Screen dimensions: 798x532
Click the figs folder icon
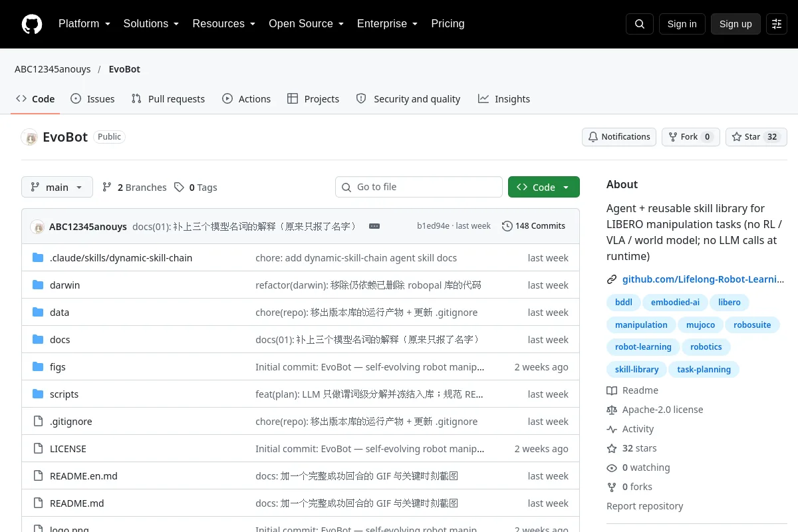point(38,367)
